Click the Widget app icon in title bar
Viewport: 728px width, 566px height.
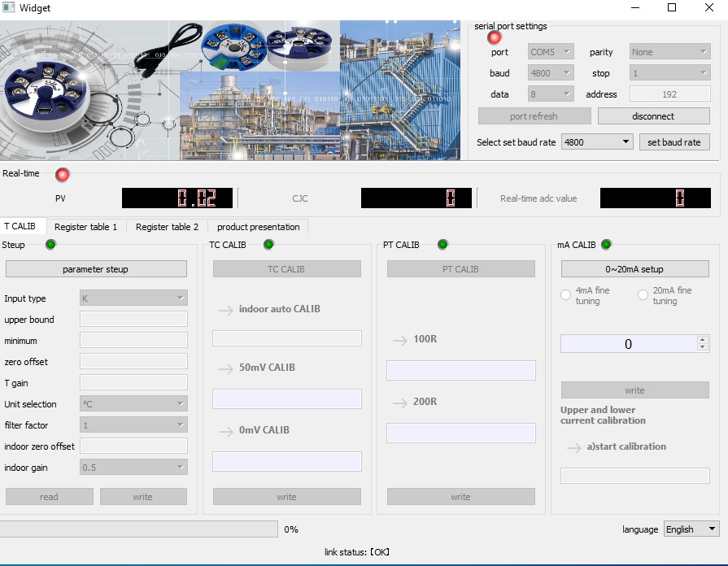8,7
